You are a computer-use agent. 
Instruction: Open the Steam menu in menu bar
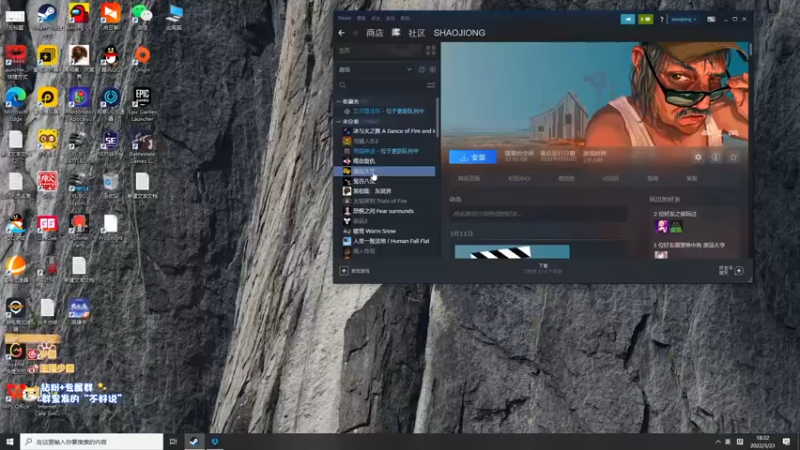(344, 18)
